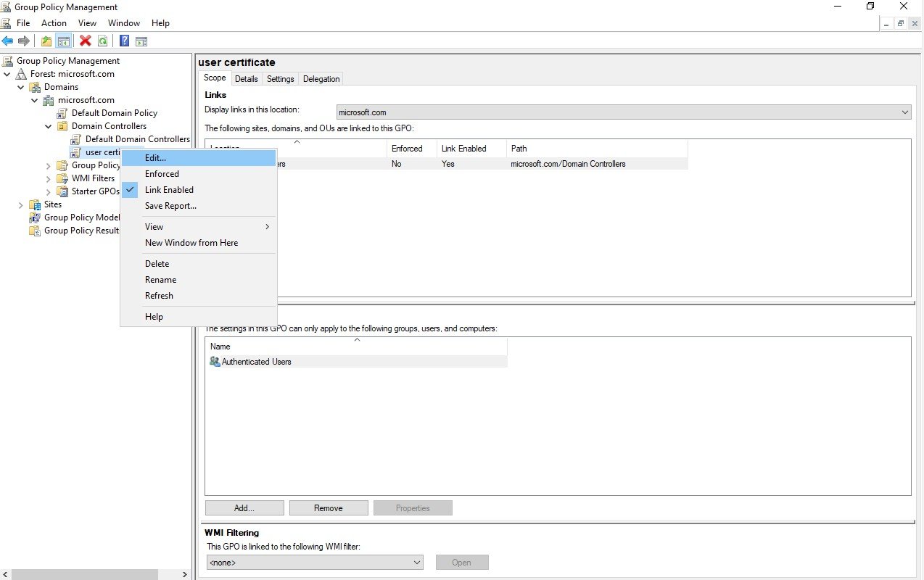Select Delete in the context menu

click(x=199, y=264)
